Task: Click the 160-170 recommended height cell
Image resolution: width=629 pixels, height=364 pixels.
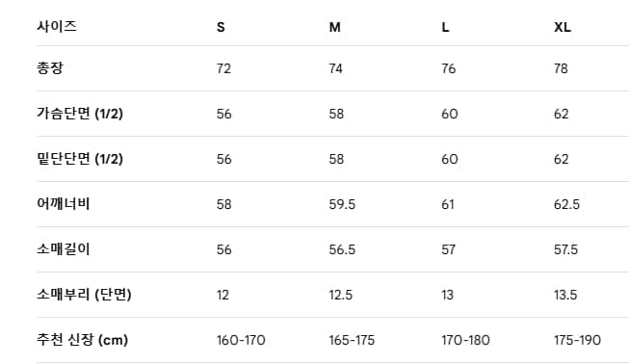Action: point(241,340)
